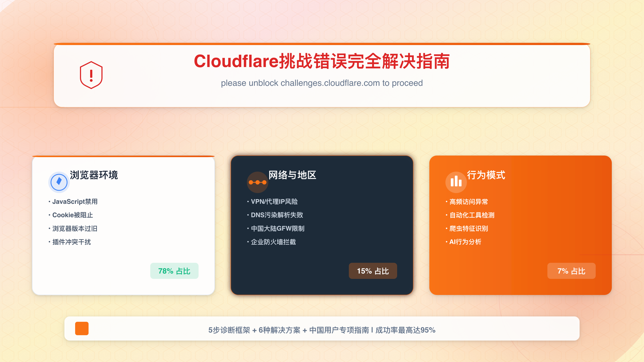Click the network nodes icon on dark card
The width and height of the screenshot is (644, 362).
257,182
